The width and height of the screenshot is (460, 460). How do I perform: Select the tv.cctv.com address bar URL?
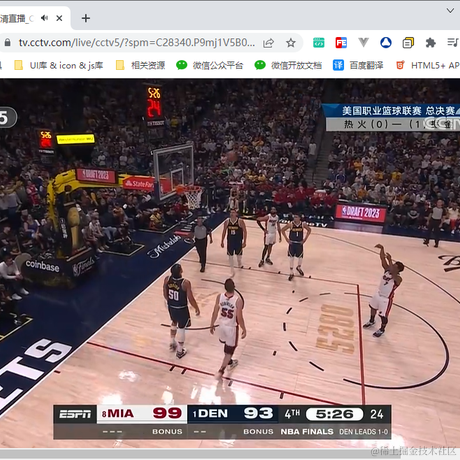pyautogui.click(x=137, y=43)
